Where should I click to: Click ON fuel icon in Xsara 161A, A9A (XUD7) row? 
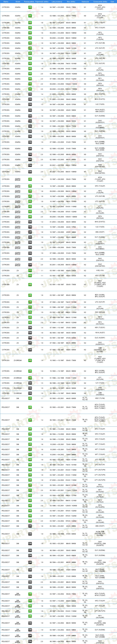click(30, 110)
